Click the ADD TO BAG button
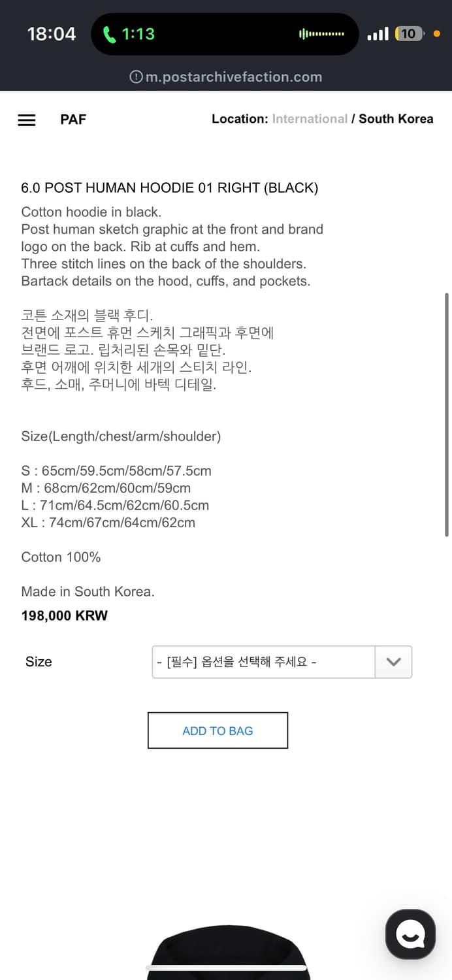 [218, 730]
